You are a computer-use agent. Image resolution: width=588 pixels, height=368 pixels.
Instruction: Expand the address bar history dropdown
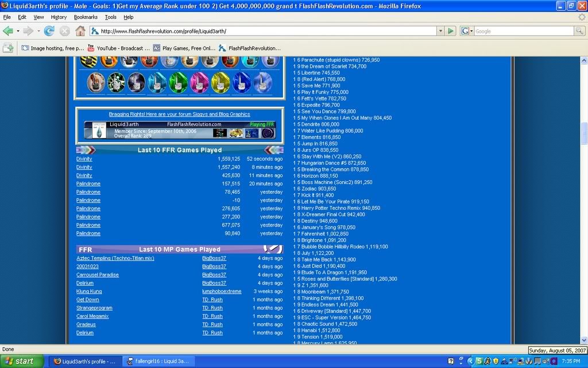[440, 31]
